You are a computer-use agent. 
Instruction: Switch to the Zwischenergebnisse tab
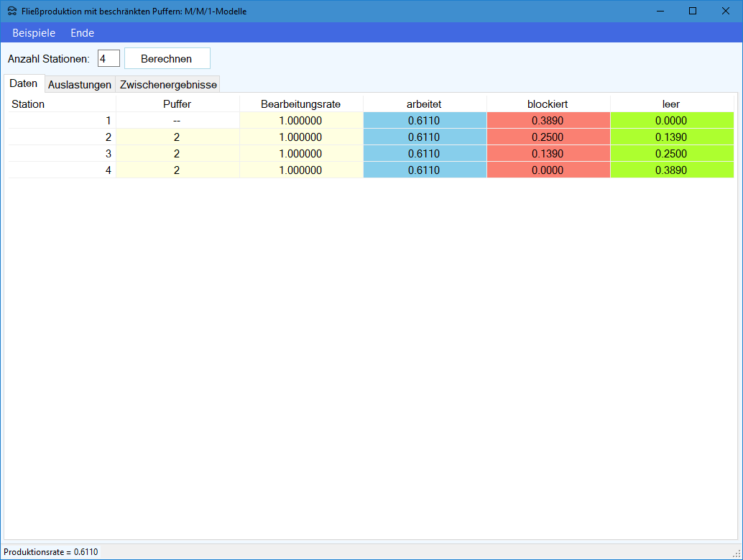tap(168, 85)
